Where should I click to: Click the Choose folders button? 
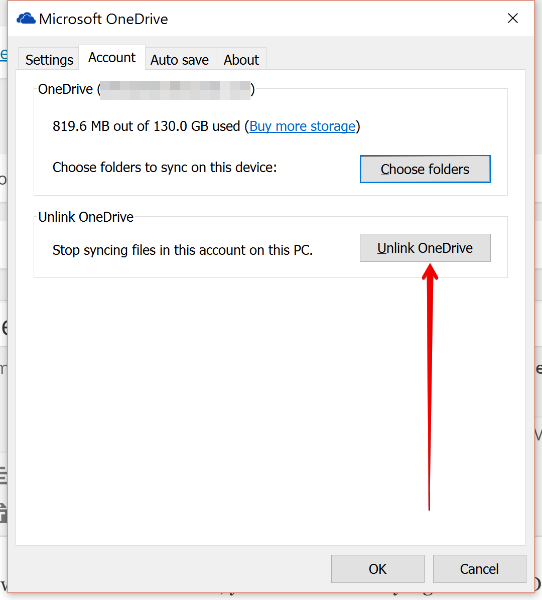tap(425, 169)
